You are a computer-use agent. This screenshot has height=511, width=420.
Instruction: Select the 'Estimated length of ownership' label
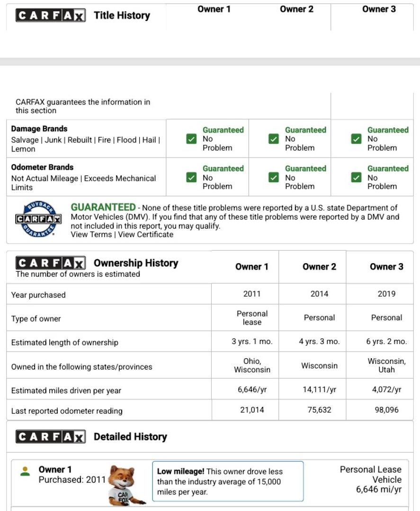coord(64,343)
